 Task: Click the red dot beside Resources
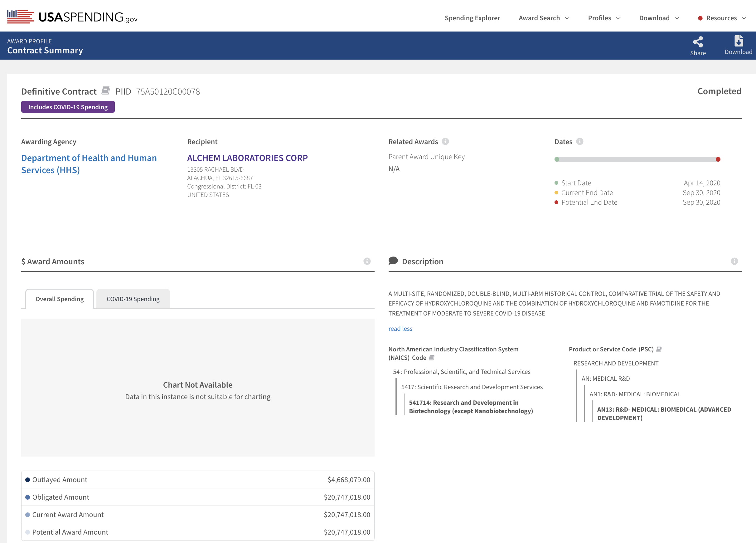700,18
